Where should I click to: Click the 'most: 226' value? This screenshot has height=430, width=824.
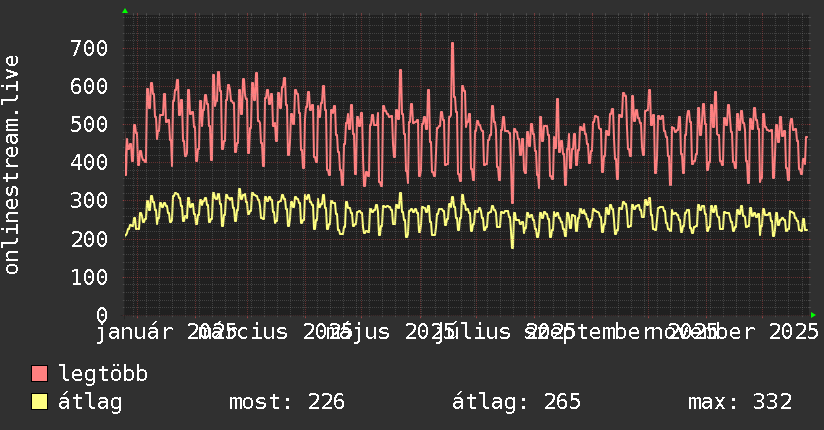287,402
